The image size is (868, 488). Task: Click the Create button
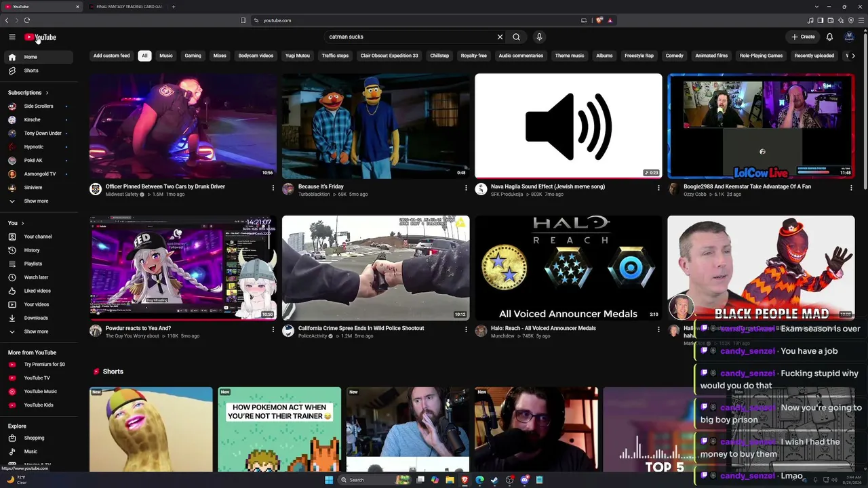coord(804,37)
